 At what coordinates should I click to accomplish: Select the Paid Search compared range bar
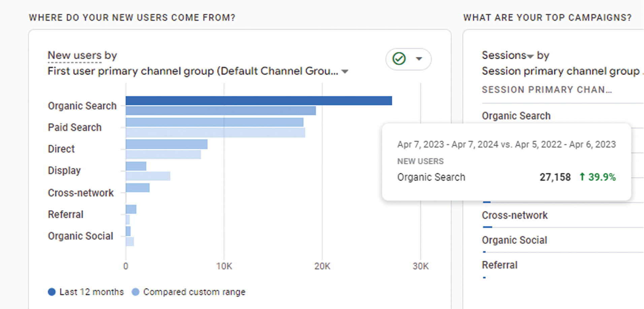coord(215,133)
